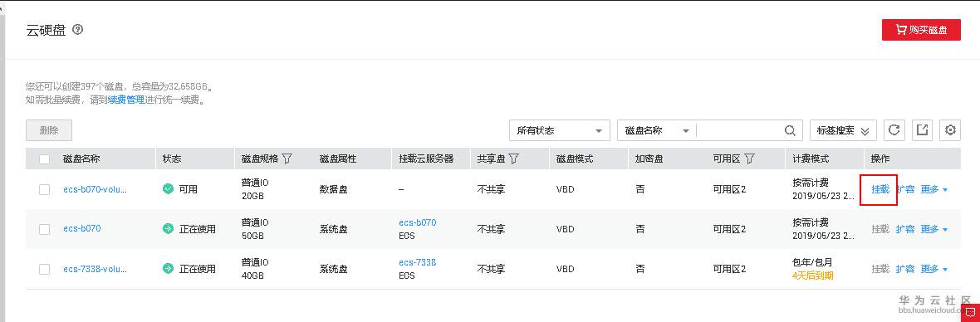Viewport: 980px width, 322px height.
Task: Filter by 共享盘 funnel icon
Action: point(514,159)
